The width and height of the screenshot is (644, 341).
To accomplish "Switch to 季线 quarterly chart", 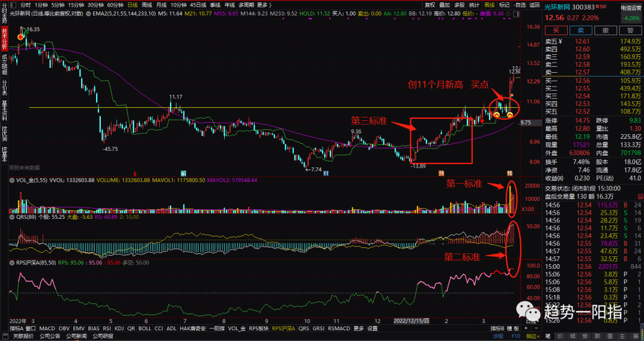I will (x=215, y=5).
